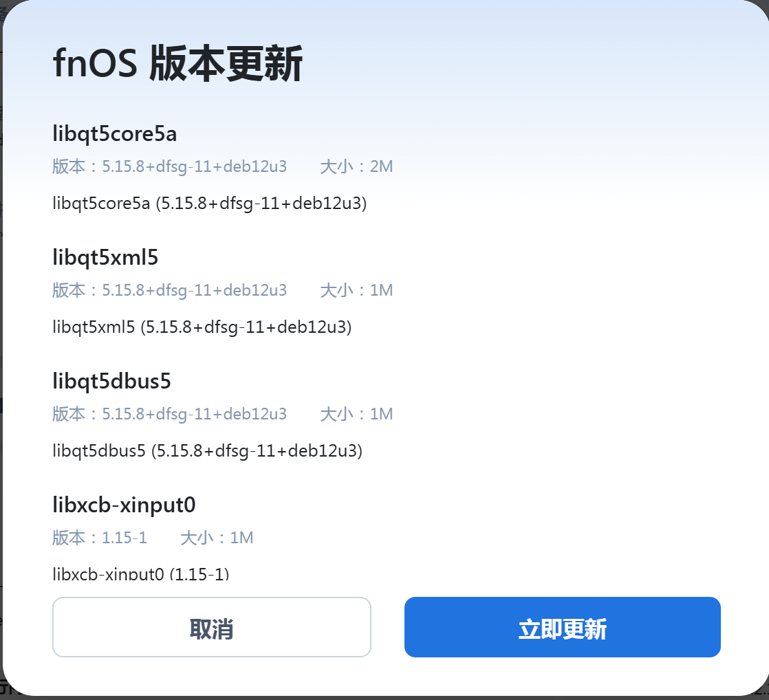
Task: Click the fnOS 版本更新 dialog title
Action: tap(177, 65)
